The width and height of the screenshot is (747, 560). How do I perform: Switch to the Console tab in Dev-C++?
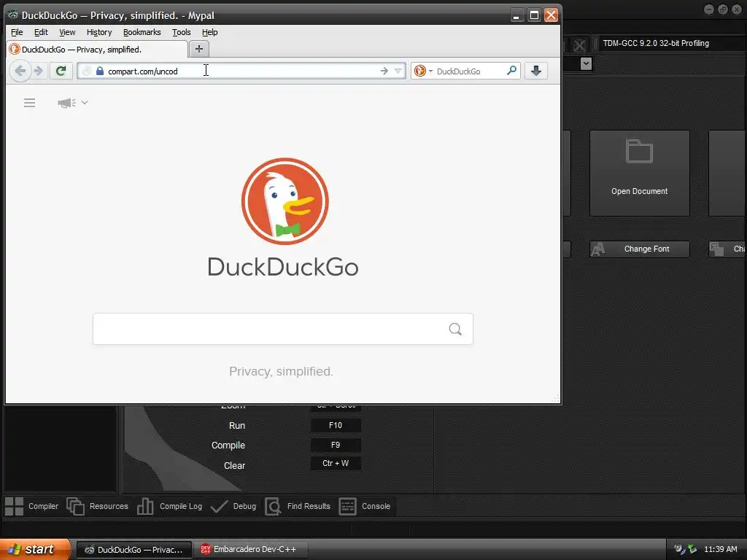pyautogui.click(x=365, y=506)
